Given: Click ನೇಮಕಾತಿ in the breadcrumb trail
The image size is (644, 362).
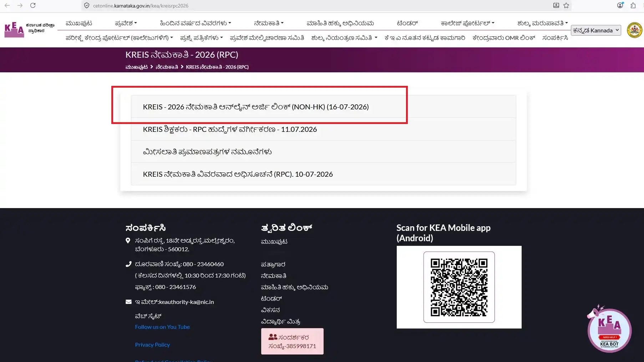Looking at the screenshot, I should [x=167, y=67].
